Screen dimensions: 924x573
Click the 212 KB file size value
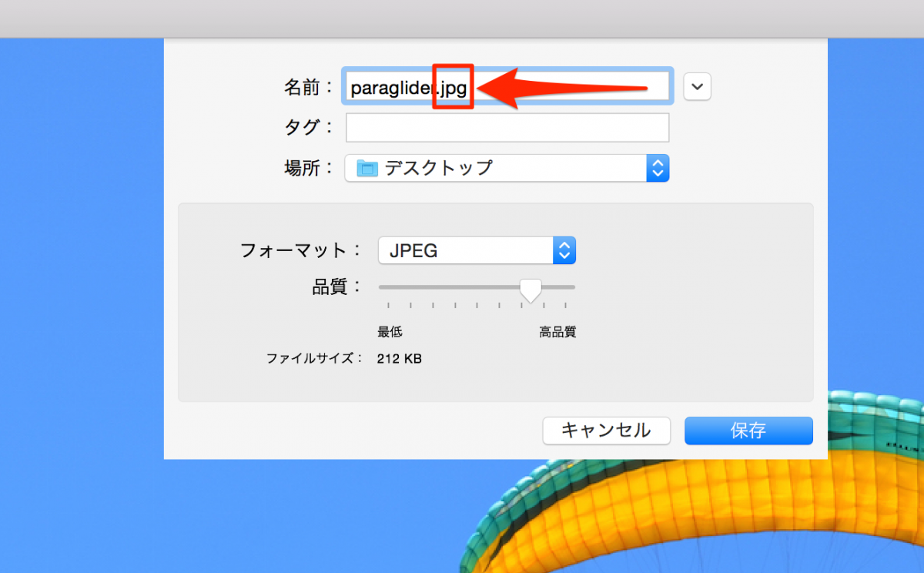399,359
